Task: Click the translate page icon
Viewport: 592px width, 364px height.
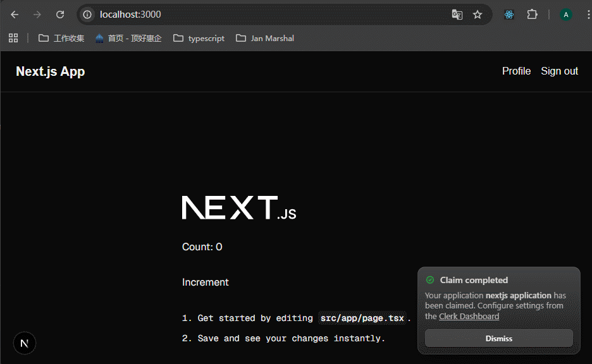Action: click(x=457, y=15)
